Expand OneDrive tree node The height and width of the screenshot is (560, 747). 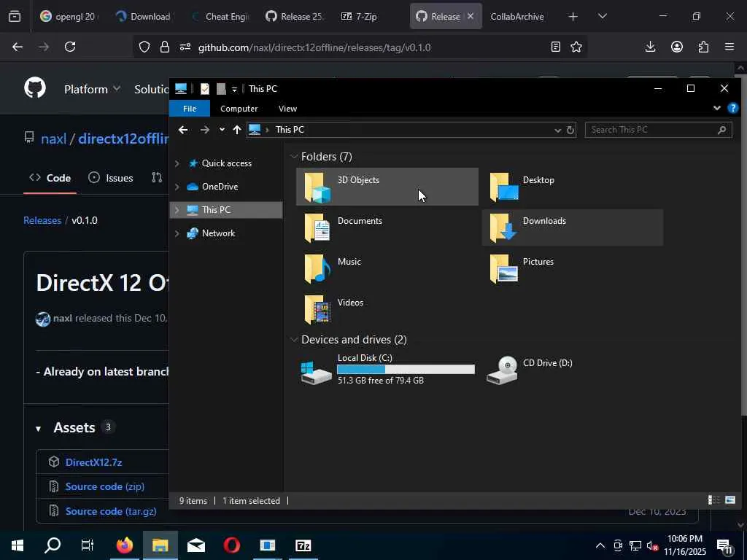click(177, 187)
